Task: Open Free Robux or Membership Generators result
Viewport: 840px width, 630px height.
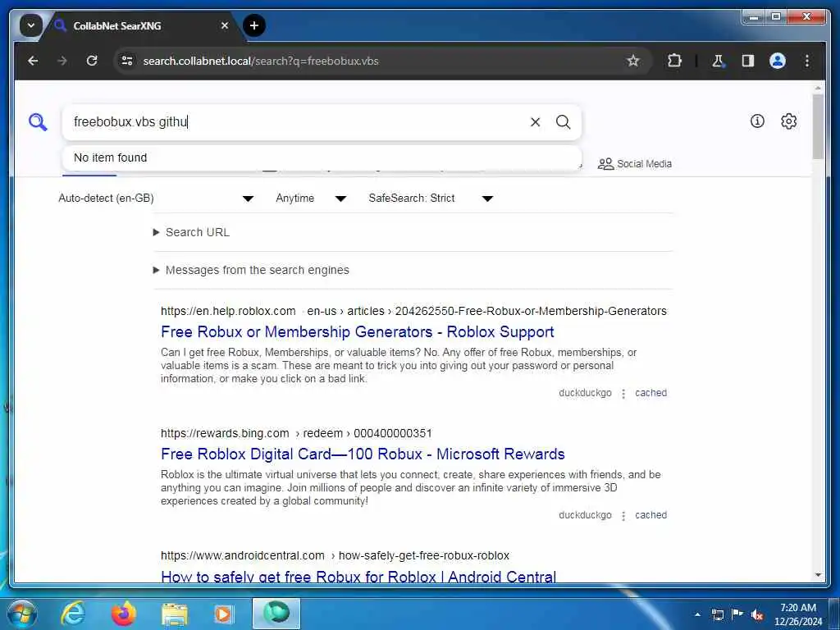Action: point(358,332)
